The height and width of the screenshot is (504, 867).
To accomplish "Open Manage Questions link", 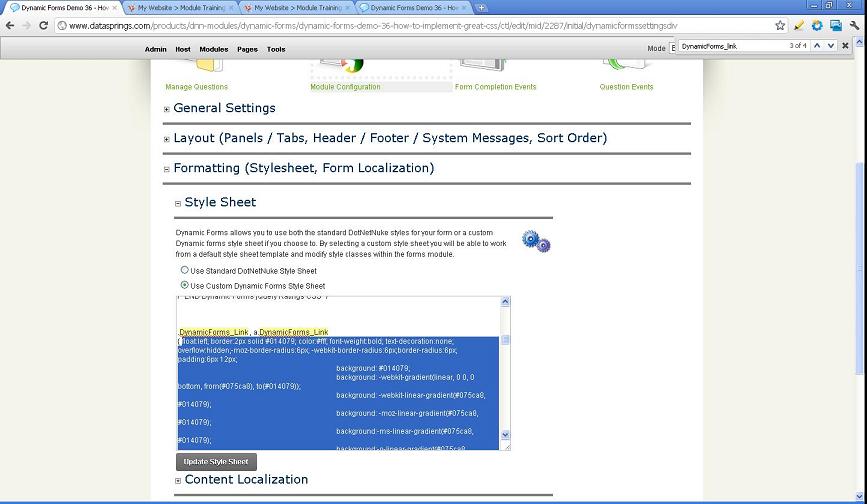I will point(196,87).
